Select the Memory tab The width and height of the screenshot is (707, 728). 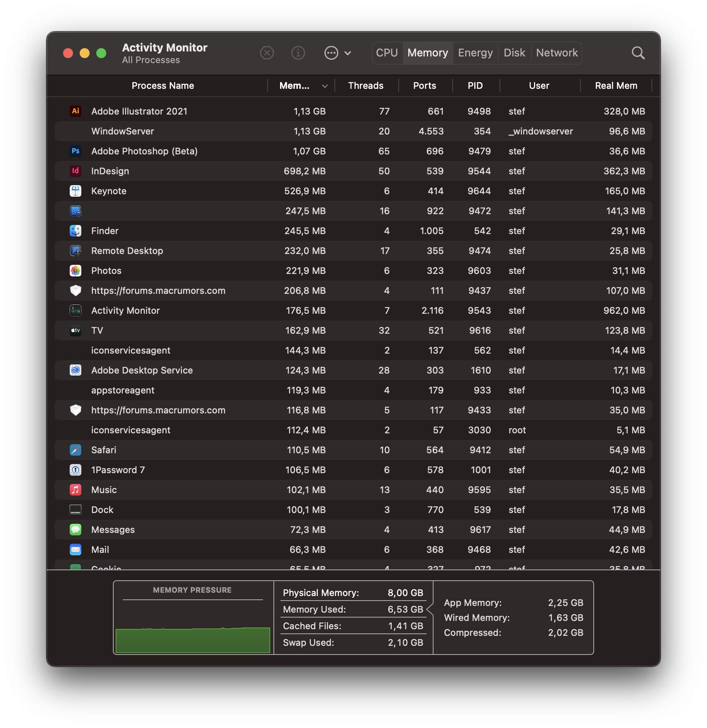pos(428,53)
